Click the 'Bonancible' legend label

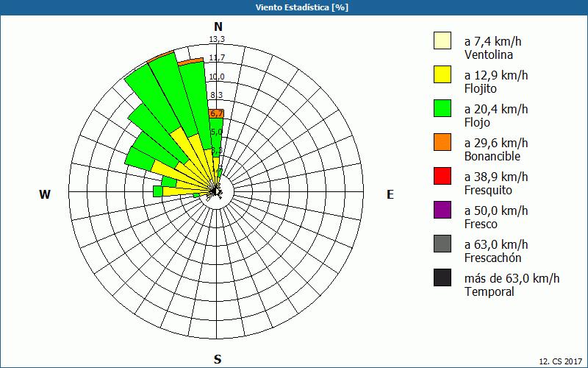point(492,156)
